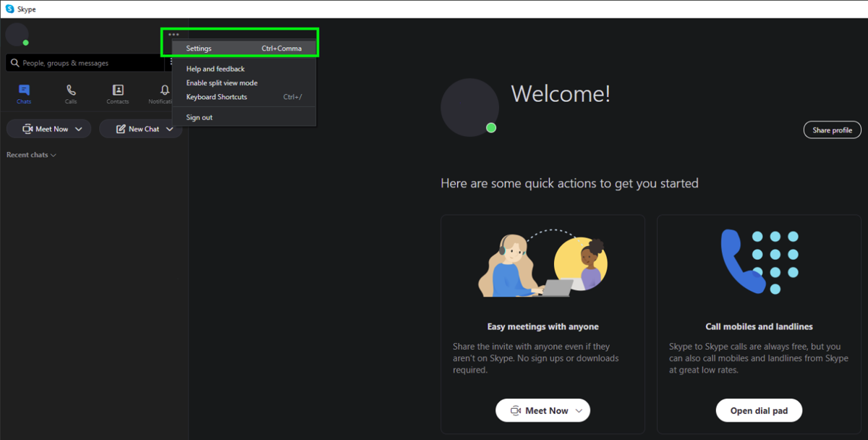Click the Call mobiles and landlines heading

759,326
